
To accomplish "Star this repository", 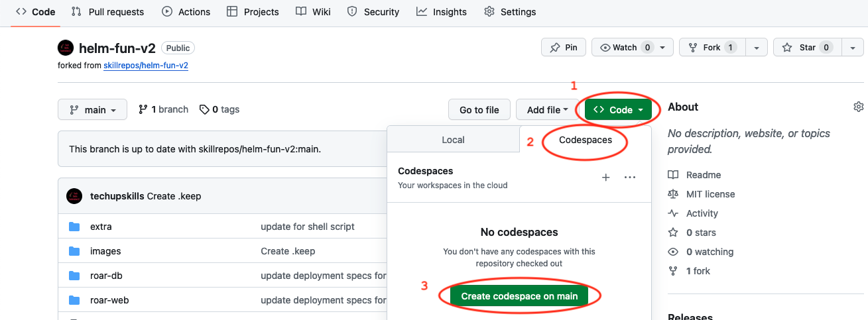I will (x=807, y=47).
